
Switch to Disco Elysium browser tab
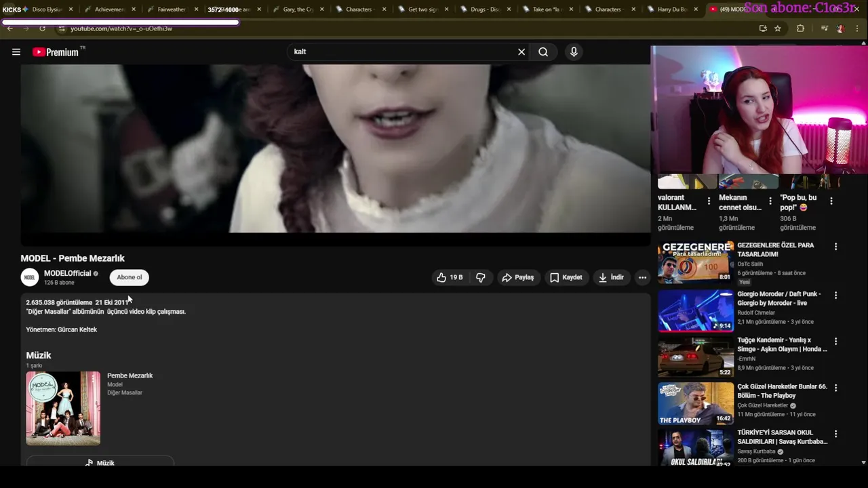[x=47, y=9]
